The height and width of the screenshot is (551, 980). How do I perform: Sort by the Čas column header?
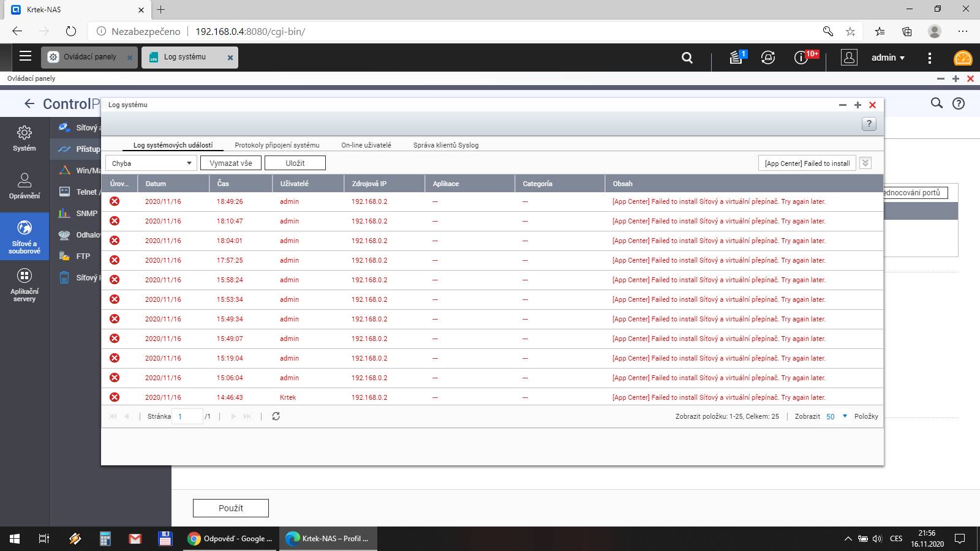[241, 183]
